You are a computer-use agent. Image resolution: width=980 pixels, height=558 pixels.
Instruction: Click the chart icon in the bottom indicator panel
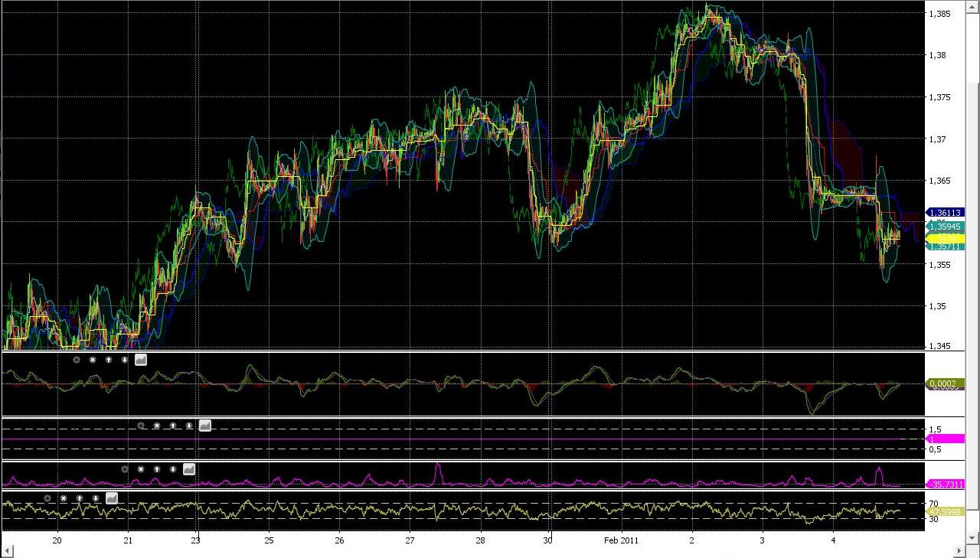tap(110, 498)
